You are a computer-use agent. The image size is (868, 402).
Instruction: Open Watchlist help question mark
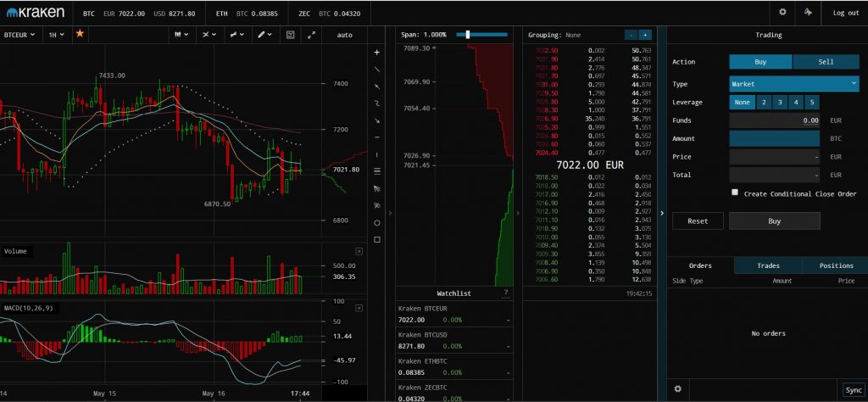pos(505,293)
